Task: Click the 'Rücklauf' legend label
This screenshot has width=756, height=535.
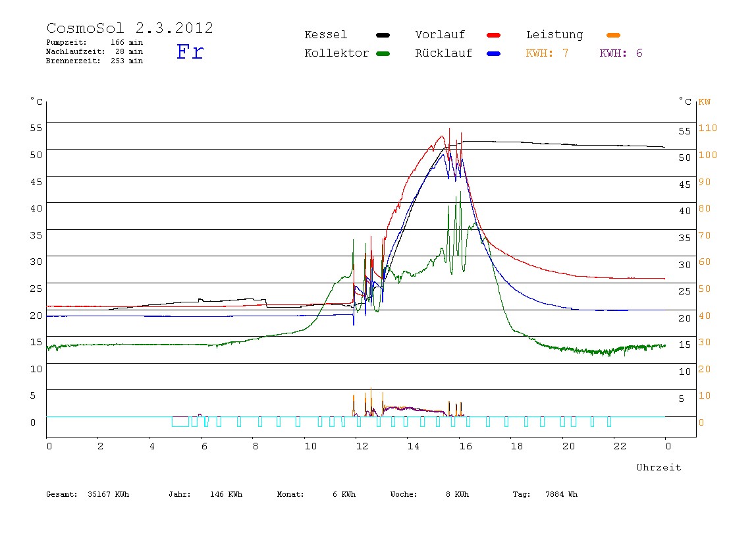Action: tap(444, 53)
